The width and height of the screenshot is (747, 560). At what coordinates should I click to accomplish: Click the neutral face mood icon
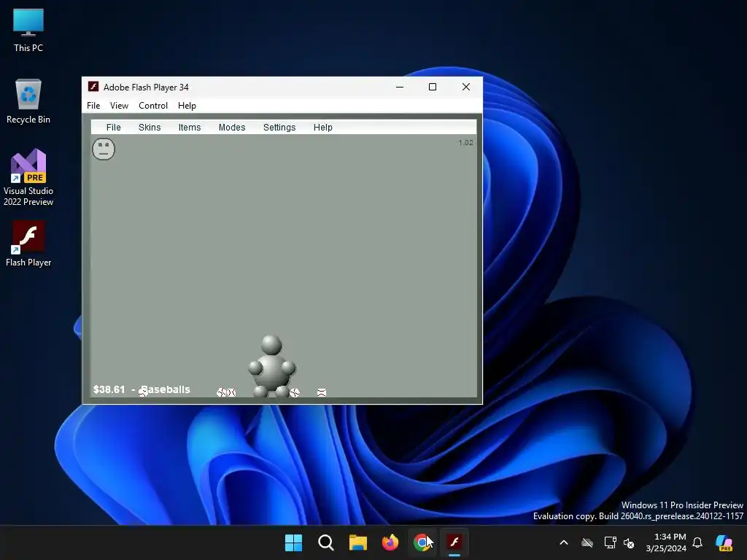coord(104,149)
